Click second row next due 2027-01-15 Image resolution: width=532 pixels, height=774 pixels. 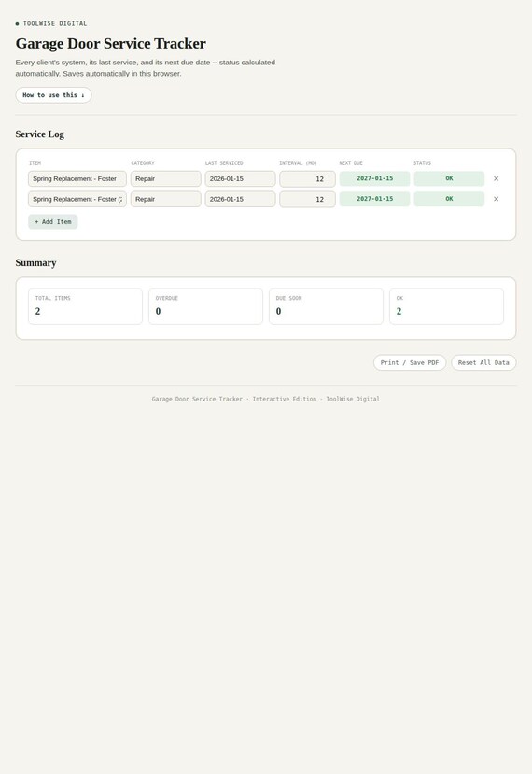coord(374,199)
